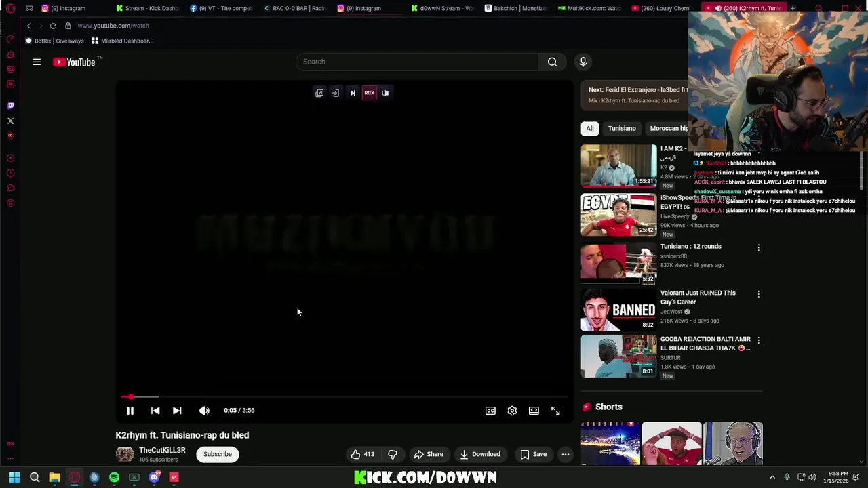Open the YouTube hamburger guide menu
Viewport: 868px width, 488px height.
pyautogui.click(x=37, y=62)
